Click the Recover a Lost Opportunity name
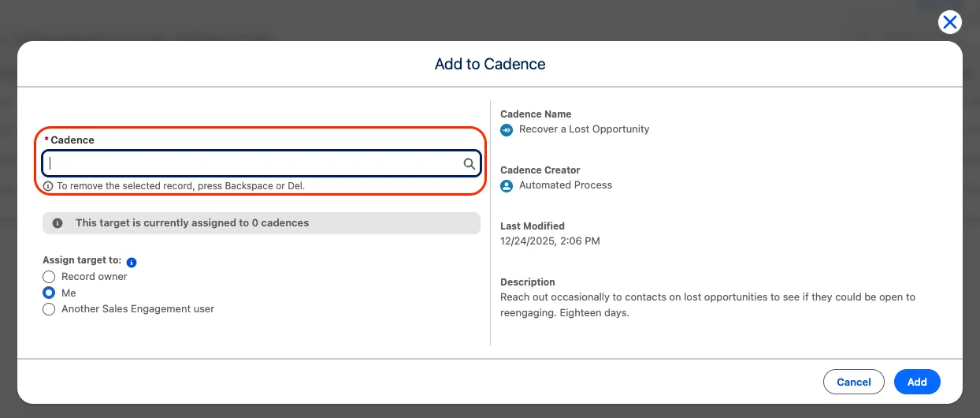Viewport: 980px width, 418px height. 584,129
